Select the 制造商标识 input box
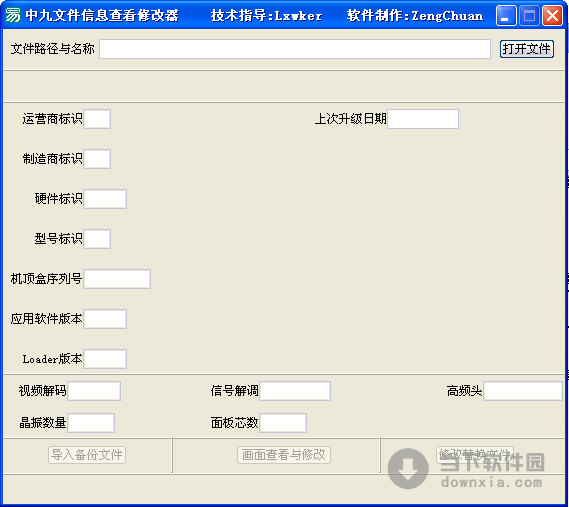 [97, 159]
